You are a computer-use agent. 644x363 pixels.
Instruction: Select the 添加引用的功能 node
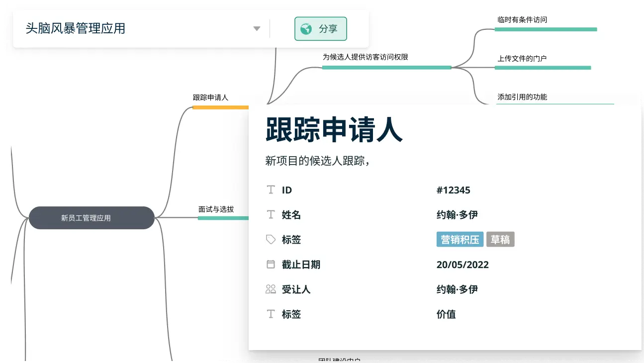pos(522,96)
